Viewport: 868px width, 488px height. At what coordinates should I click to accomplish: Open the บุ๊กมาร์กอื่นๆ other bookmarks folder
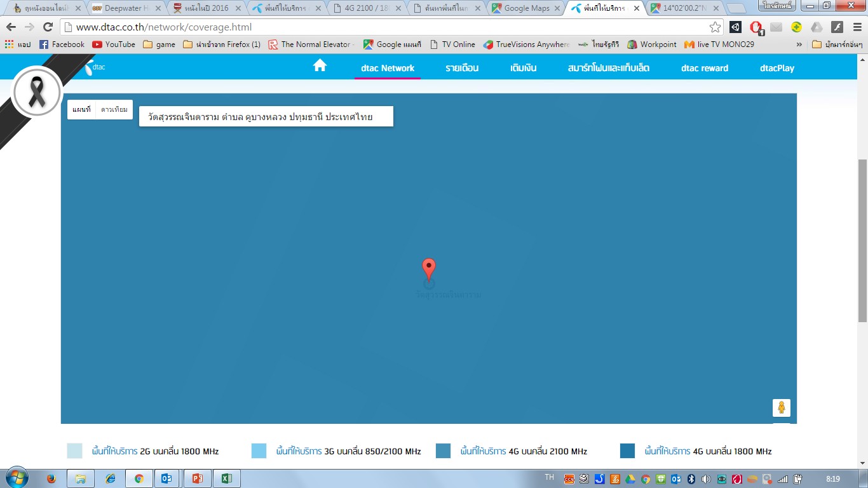pos(837,44)
